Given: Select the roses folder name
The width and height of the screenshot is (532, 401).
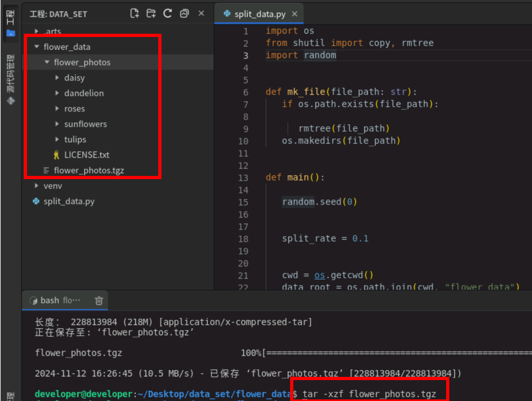Looking at the screenshot, I should [x=74, y=109].
